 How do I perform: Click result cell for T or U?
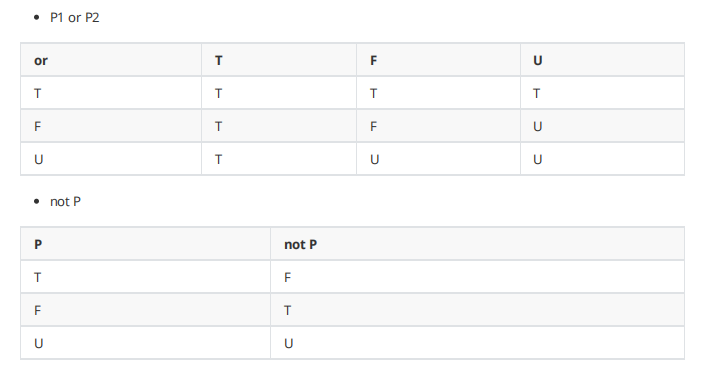click(602, 93)
